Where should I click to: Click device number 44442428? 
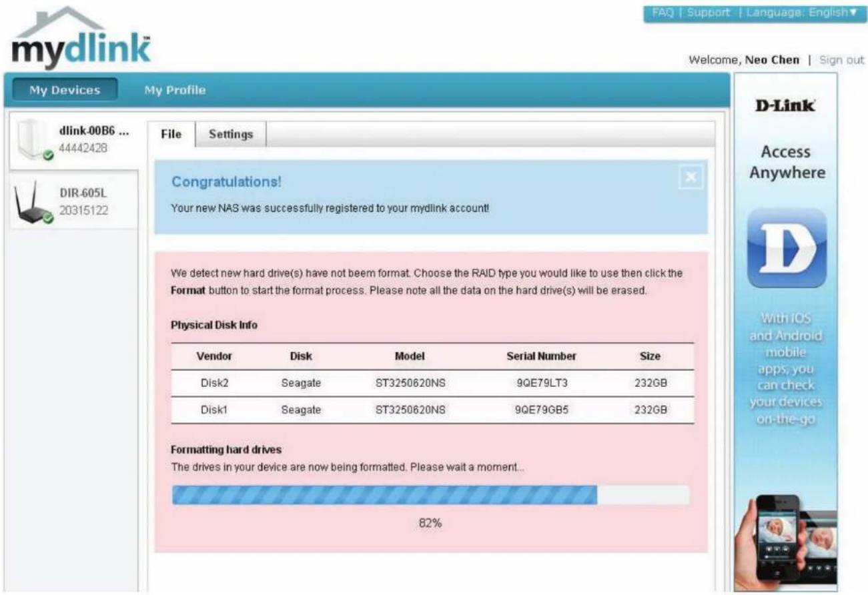(83, 148)
